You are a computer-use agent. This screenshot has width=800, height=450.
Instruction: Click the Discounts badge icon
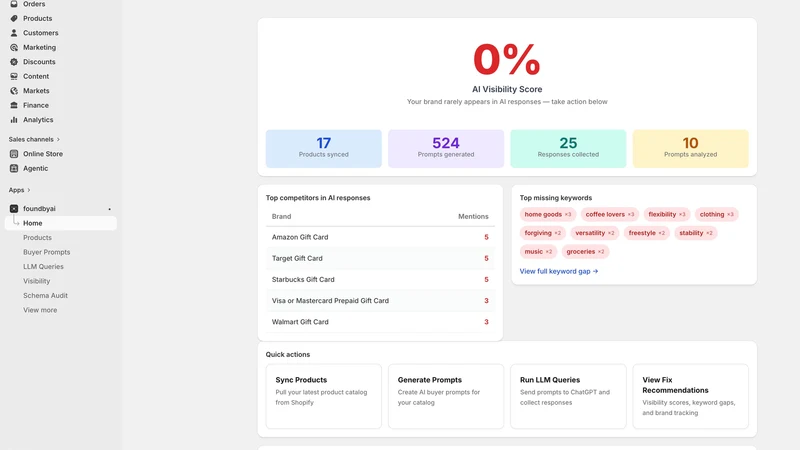(x=14, y=62)
